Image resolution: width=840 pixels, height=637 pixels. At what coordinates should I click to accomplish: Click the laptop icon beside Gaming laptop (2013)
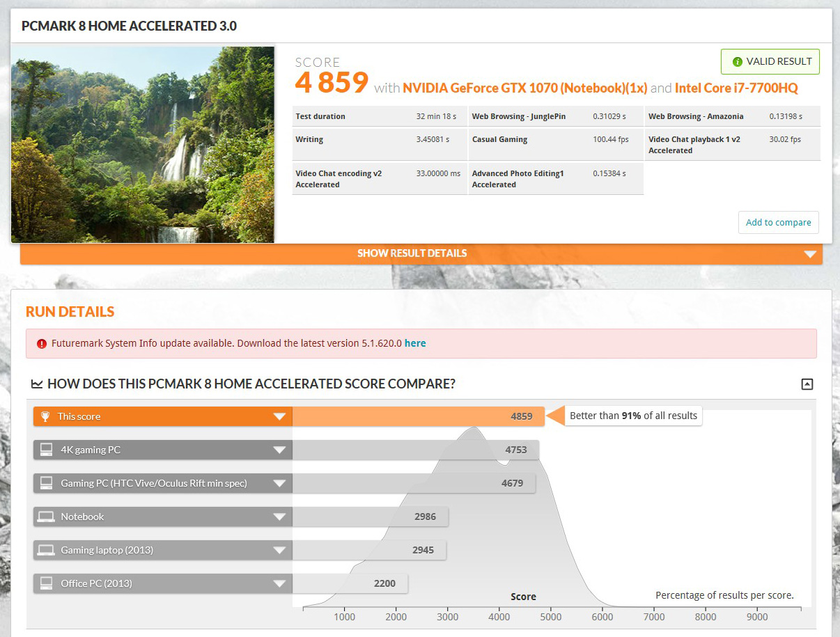tap(46, 550)
